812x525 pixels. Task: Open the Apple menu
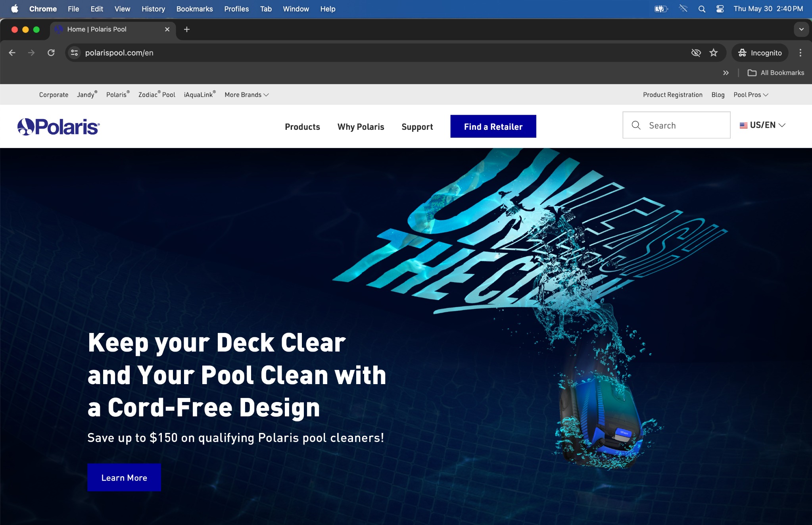click(x=15, y=9)
